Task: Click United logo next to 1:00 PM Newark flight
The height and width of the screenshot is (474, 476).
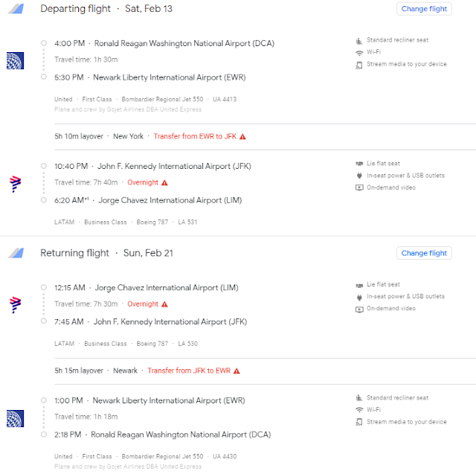Action: click(x=15, y=418)
